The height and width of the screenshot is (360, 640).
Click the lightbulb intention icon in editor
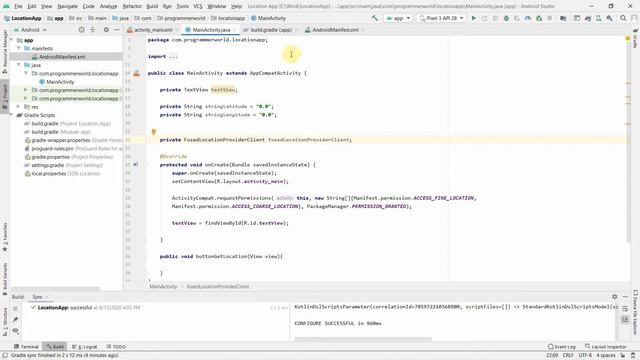[153, 132]
